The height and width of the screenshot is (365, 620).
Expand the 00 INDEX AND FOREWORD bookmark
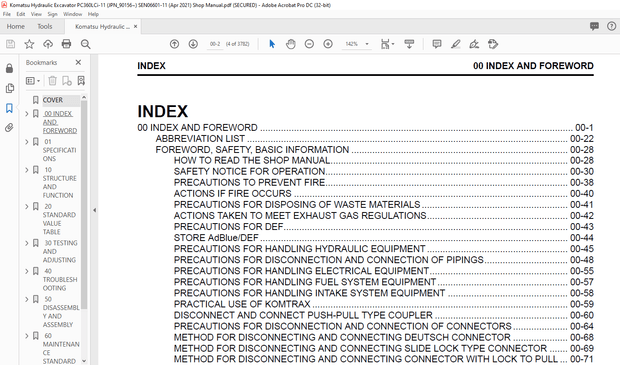click(x=27, y=114)
